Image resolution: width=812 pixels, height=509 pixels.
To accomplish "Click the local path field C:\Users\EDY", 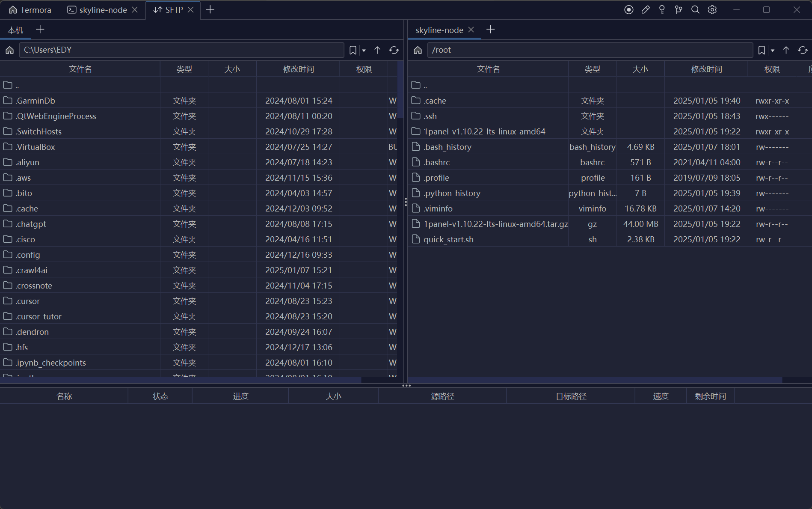I will coord(182,50).
